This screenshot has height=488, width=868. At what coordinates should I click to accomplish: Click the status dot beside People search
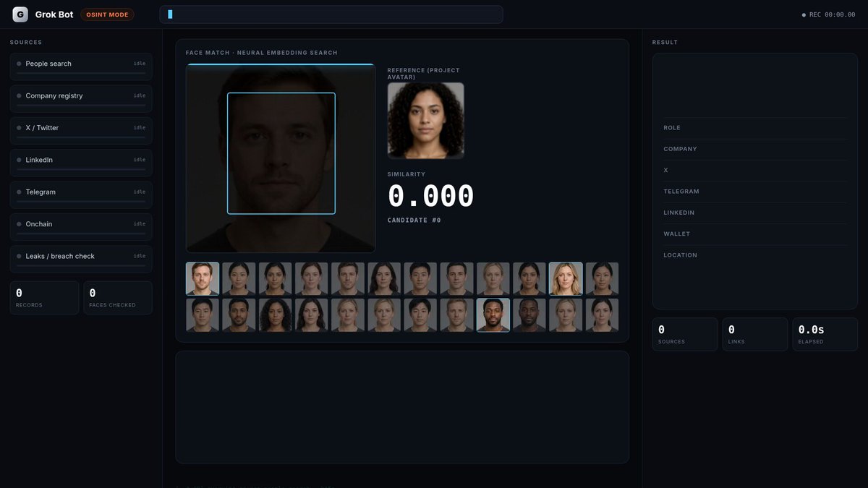19,64
